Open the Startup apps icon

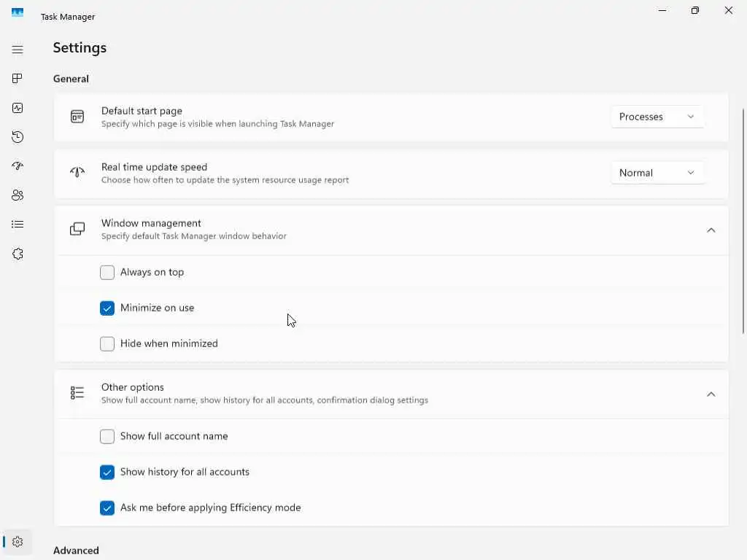(18, 166)
